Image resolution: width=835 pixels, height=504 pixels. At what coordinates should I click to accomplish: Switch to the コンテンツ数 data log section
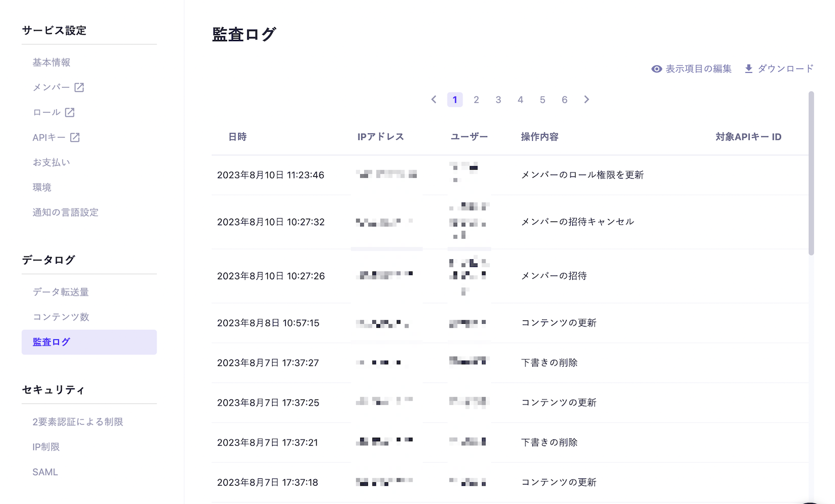point(61,317)
